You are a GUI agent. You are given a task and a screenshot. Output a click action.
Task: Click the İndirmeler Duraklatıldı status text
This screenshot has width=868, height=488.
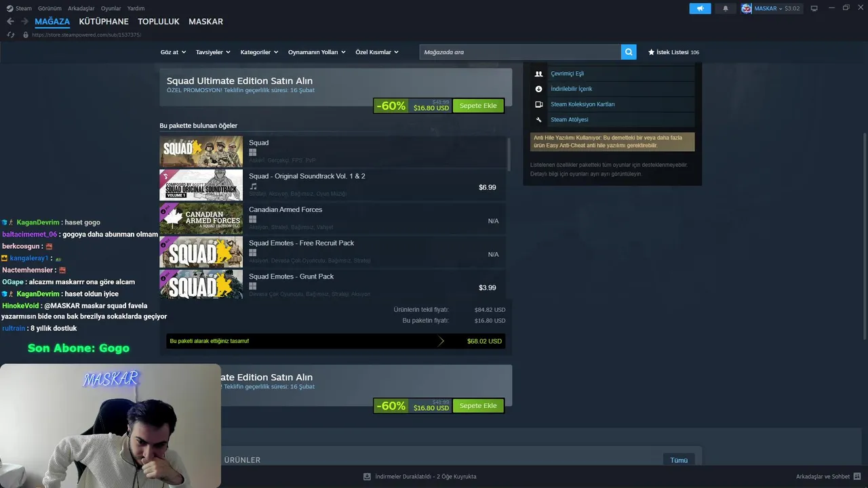425,476
